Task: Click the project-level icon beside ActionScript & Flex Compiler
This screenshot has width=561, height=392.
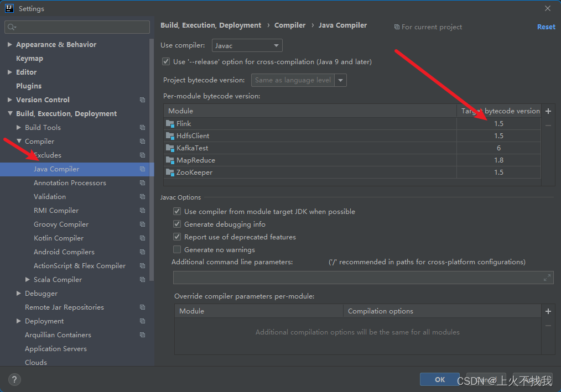Action: tap(142, 266)
